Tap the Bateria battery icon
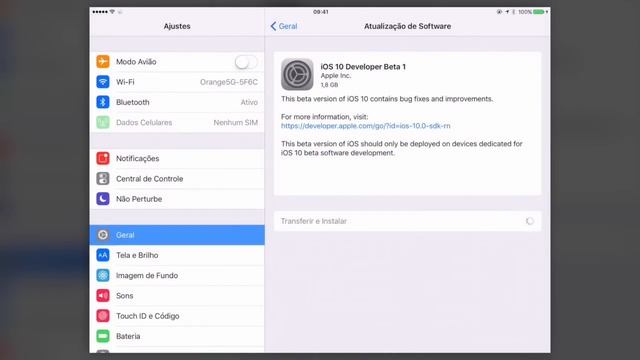 tap(103, 336)
